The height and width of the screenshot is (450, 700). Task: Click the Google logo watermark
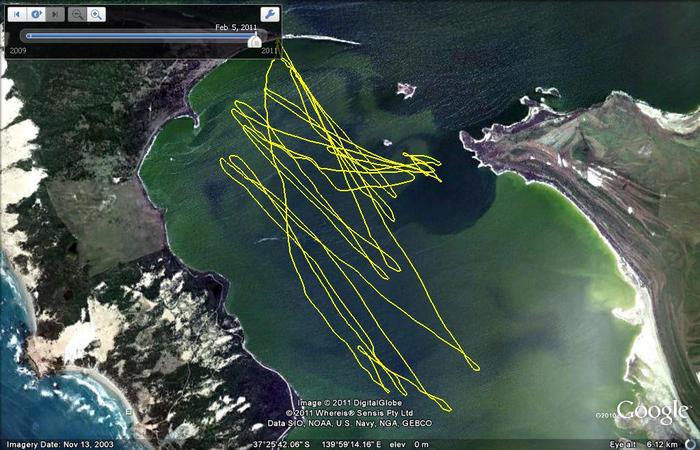tap(652, 411)
